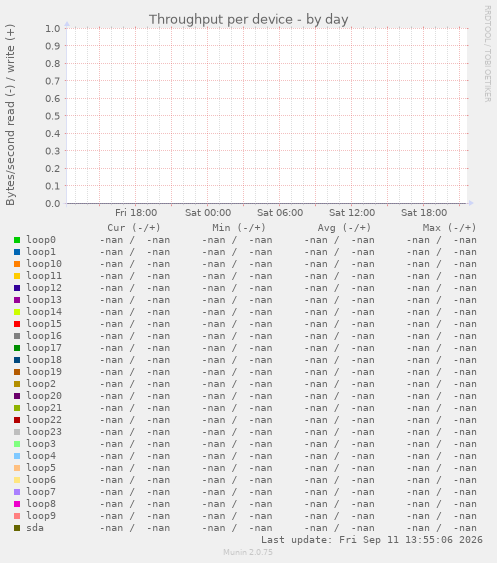This screenshot has height=563, width=497.
Task: Select the loop17 legend label
Action: click(44, 348)
